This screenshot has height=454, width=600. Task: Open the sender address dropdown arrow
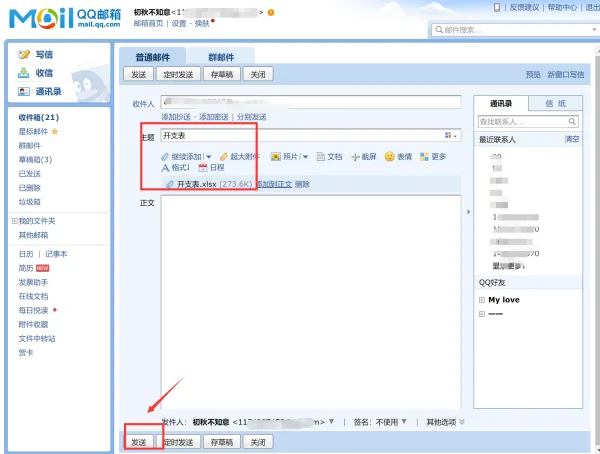331,421
